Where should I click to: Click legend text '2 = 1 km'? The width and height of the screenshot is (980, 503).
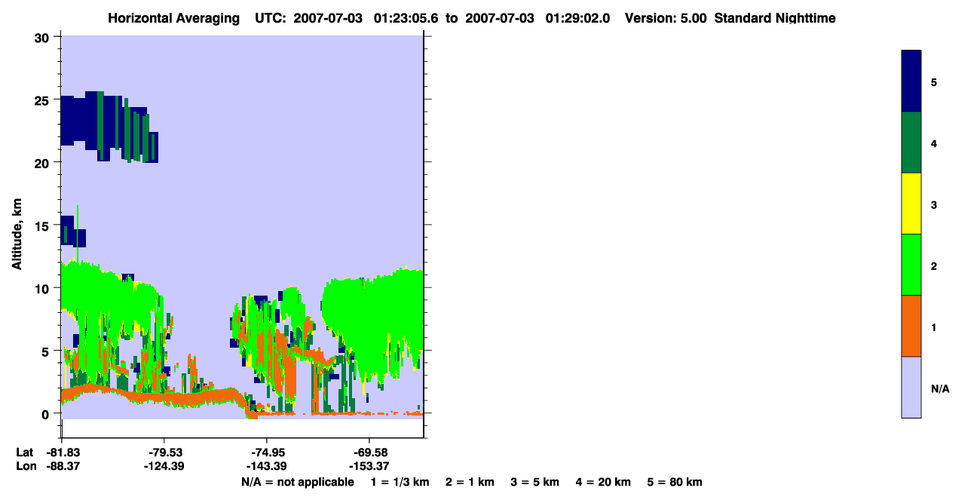tap(470, 482)
